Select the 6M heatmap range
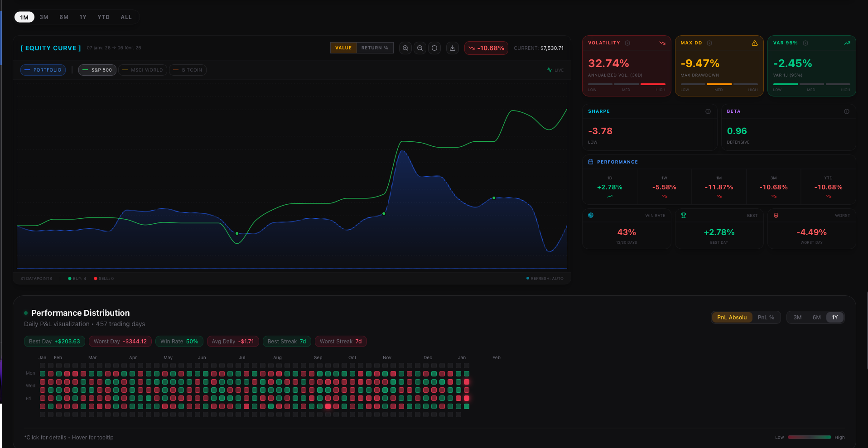The height and width of the screenshot is (448, 868). tap(816, 317)
